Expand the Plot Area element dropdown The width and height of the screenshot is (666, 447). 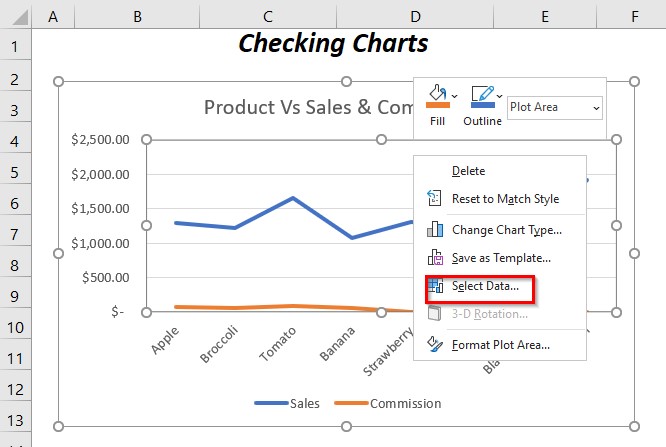[x=596, y=107]
